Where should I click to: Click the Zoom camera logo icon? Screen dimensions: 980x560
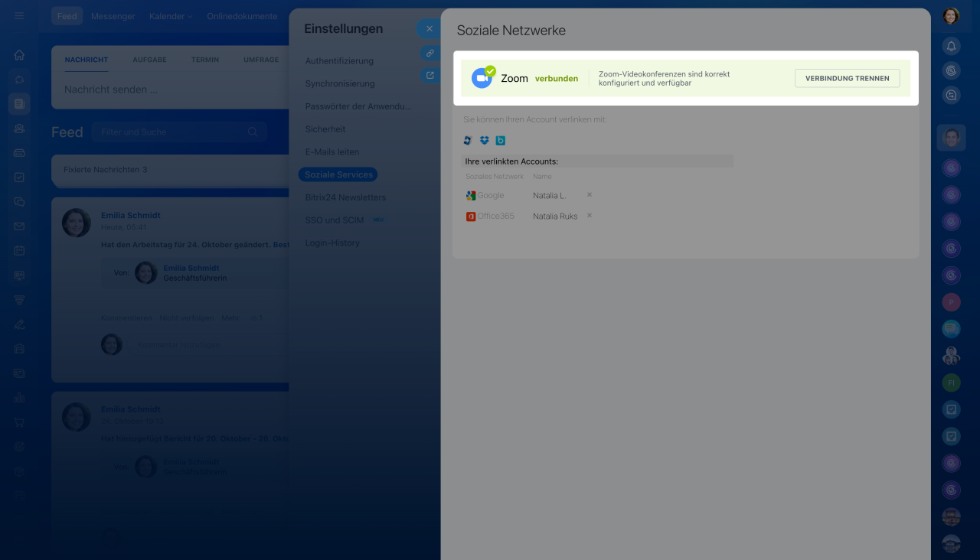pyautogui.click(x=482, y=78)
